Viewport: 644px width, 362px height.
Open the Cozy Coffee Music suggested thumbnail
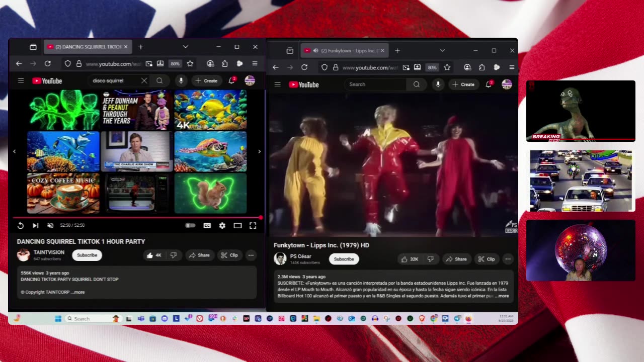point(63,194)
